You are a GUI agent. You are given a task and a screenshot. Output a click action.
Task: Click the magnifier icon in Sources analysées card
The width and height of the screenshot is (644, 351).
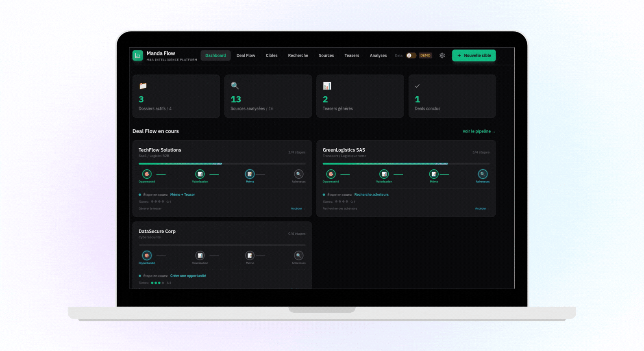(235, 86)
